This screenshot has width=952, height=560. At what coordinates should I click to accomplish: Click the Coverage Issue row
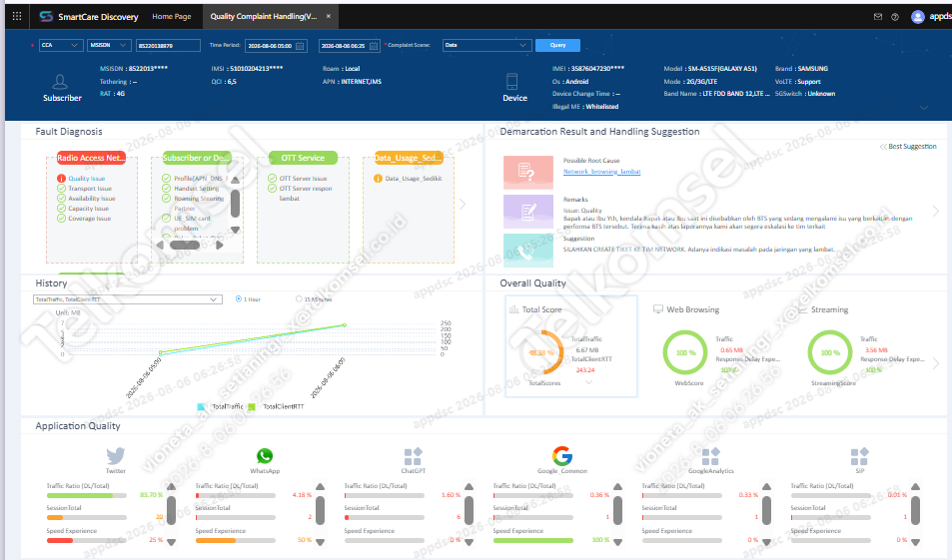coord(84,219)
